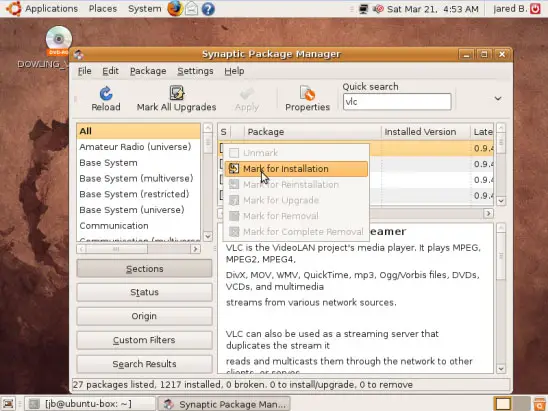Viewport: 548px width, 411px height.
Task: Click the S status column header
Action: [224, 132]
